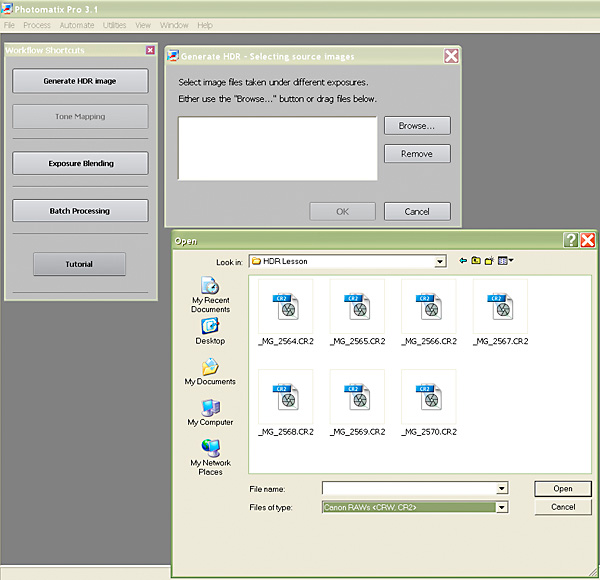Jump to the Desktop location
Screen dimensions: 600x580
210,331
